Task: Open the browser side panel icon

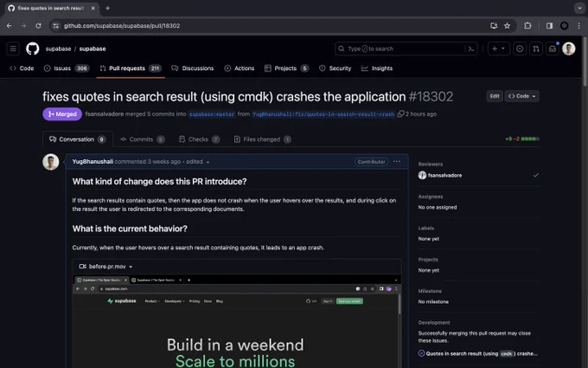Action: point(549,25)
